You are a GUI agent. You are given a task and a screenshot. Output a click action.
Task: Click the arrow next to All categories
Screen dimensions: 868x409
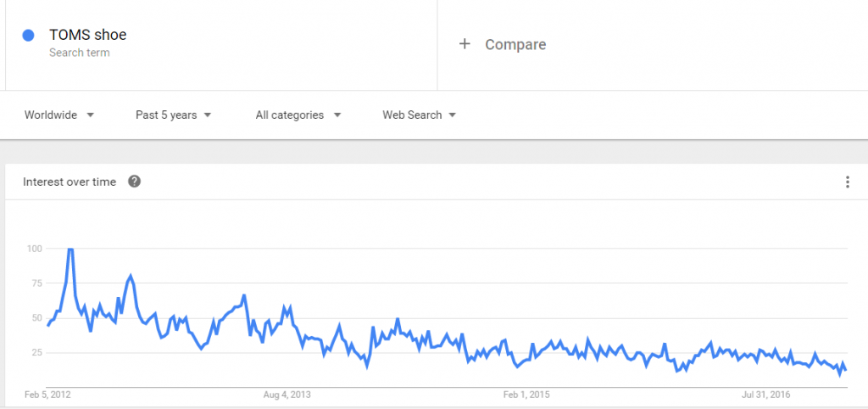tap(337, 115)
